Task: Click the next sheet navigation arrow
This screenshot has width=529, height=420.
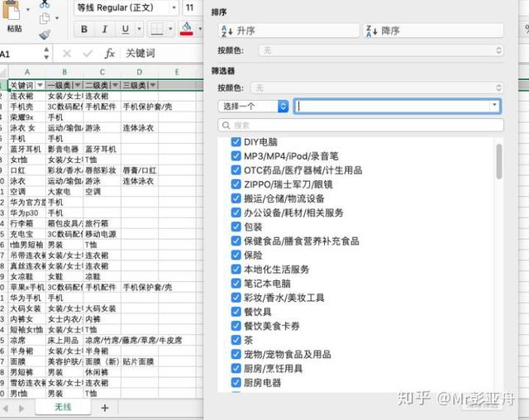Action: 21,408
